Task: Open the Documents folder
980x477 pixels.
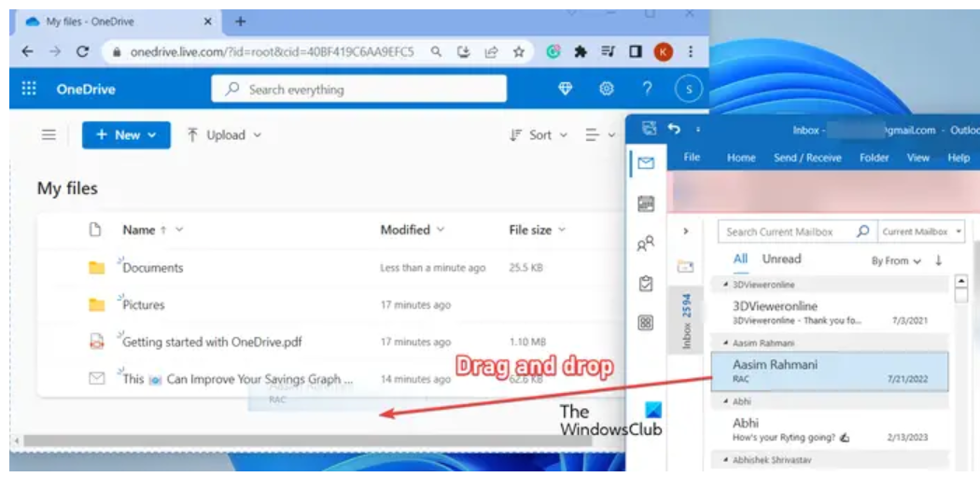Action: coord(152,268)
